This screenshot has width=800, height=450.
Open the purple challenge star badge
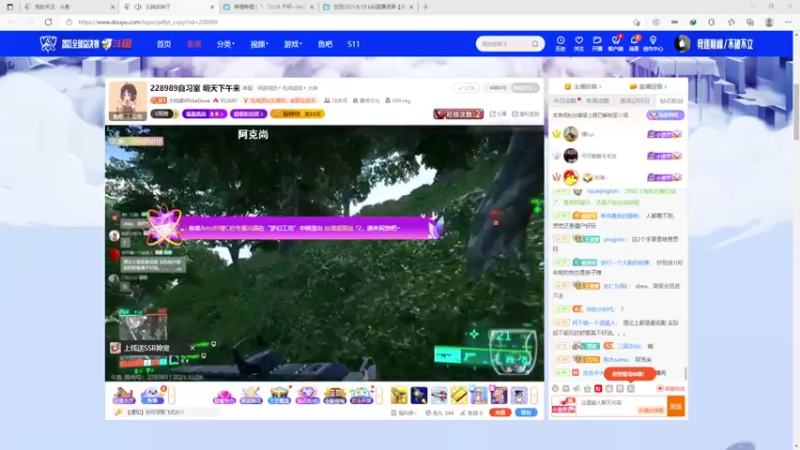click(x=204, y=114)
